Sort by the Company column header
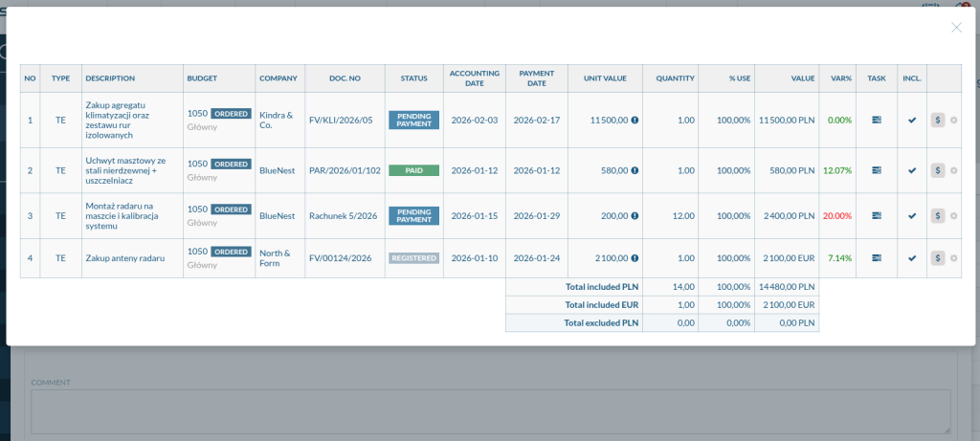 pos(278,78)
